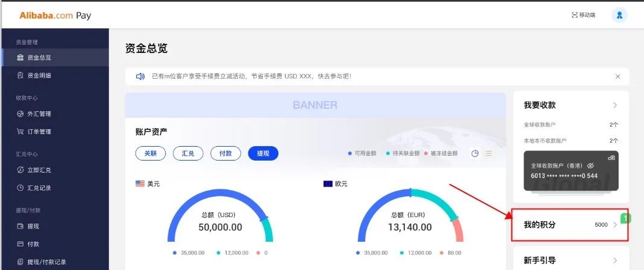
Task: Expand the 我要收款 panel arrow
Action: click(x=614, y=105)
